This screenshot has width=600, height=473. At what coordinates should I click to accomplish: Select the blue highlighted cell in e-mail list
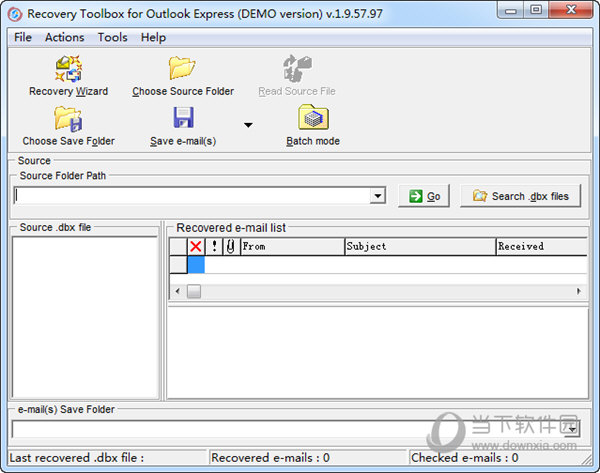tap(196, 265)
